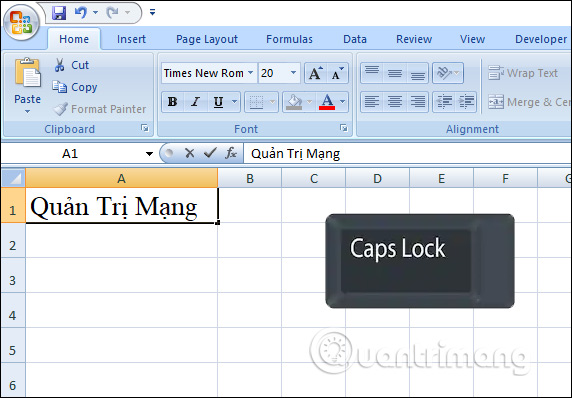
Task: Customize the Quick Access Toolbar
Action: coord(152,13)
